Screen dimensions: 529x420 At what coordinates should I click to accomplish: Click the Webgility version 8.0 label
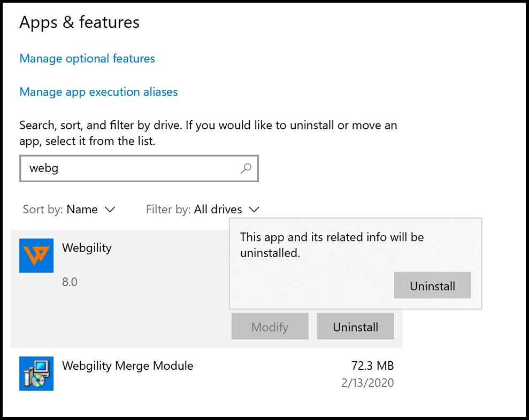pos(70,282)
